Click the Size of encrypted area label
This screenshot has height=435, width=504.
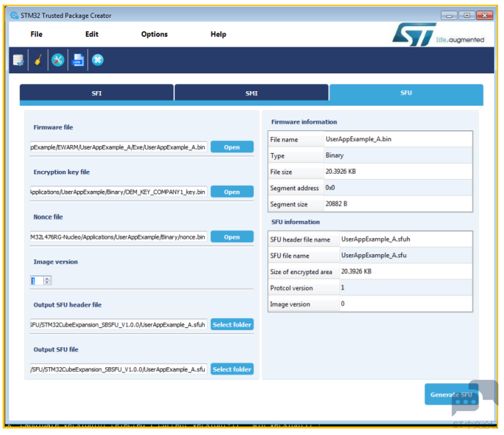(x=301, y=272)
